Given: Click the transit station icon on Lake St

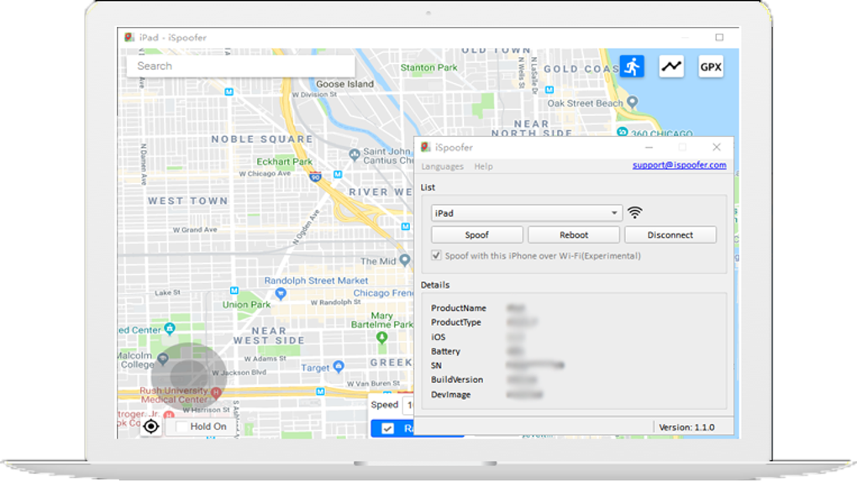Looking at the screenshot, I should click(x=234, y=291).
